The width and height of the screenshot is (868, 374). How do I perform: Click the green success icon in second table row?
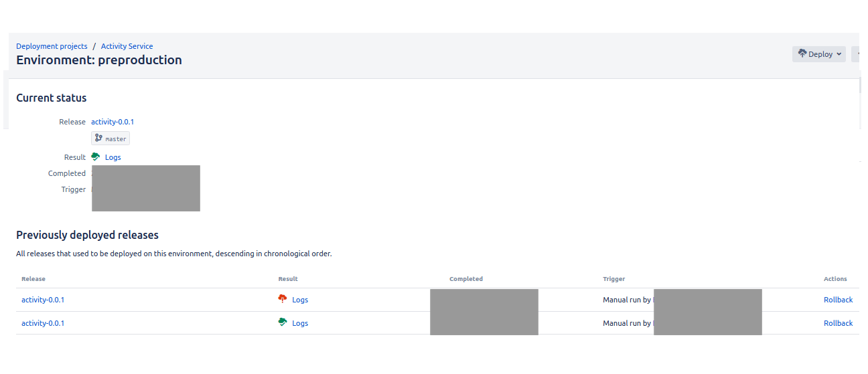(283, 322)
